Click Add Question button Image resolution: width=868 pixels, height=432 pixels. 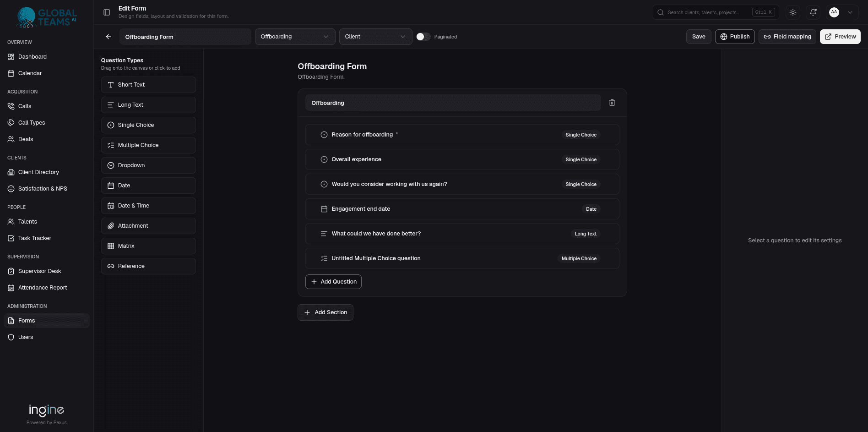(333, 282)
